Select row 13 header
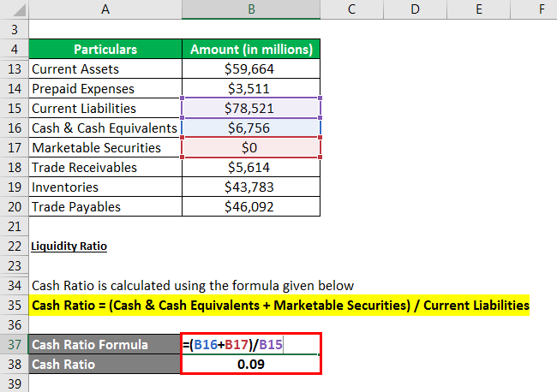 (15, 68)
